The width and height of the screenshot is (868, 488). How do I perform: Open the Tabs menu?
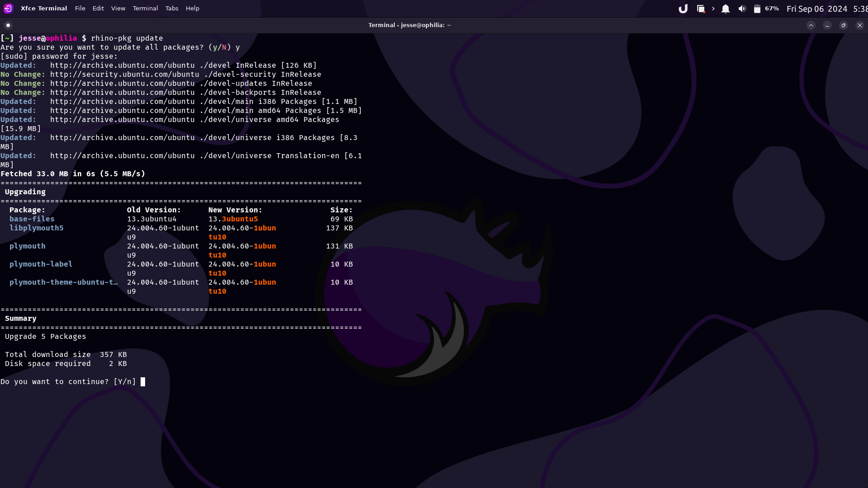click(x=172, y=8)
